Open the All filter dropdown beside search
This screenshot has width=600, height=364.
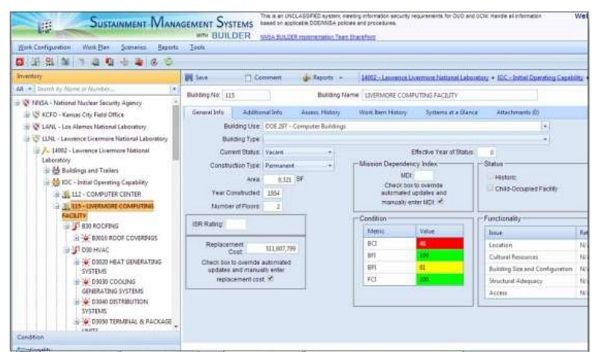(23, 89)
